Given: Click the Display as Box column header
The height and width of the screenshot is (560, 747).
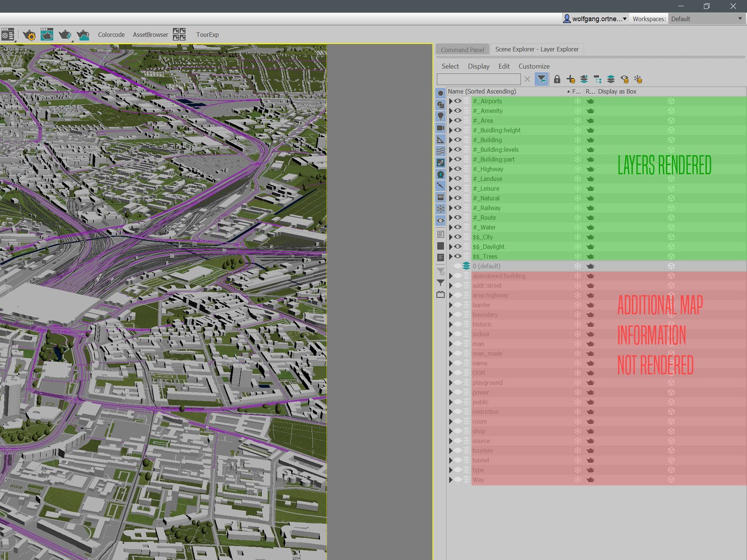Looking at the screenshot, I should tap(617, 91).
